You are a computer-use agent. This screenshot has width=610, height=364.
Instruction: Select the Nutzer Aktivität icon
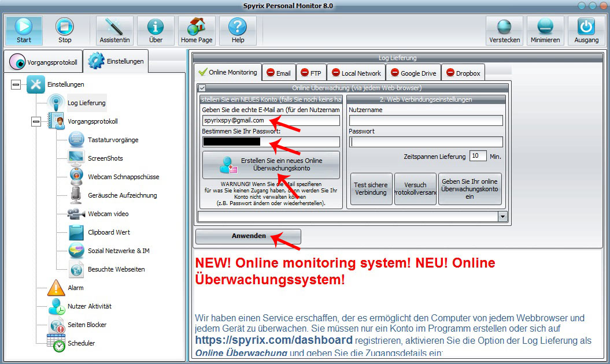click(56, 306)
